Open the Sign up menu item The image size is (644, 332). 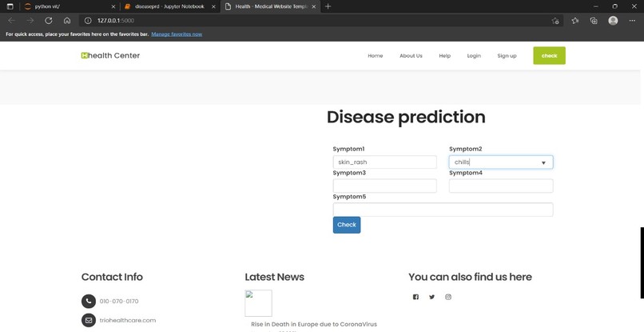pos(507,55)
